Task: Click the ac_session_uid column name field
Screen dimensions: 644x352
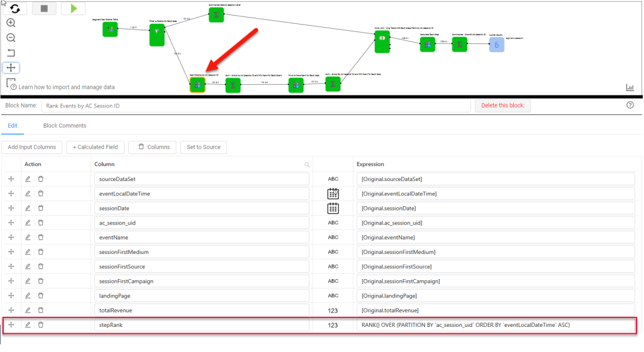Action: click(202, 223)
